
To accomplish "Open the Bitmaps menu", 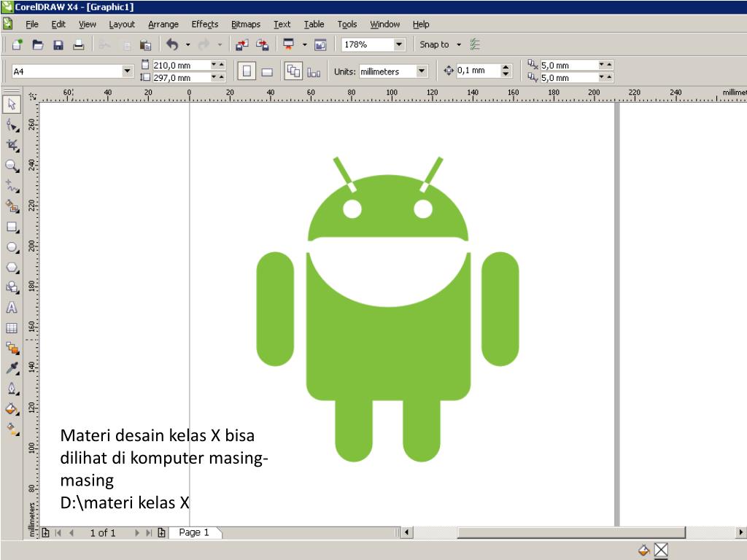I will (246, 24).
